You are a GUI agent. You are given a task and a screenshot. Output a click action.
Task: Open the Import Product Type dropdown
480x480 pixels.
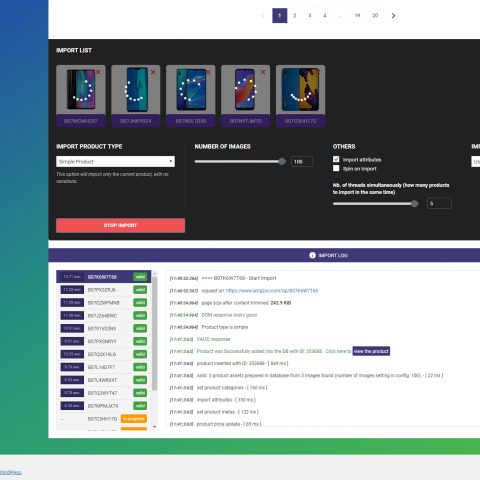(115, 162)
